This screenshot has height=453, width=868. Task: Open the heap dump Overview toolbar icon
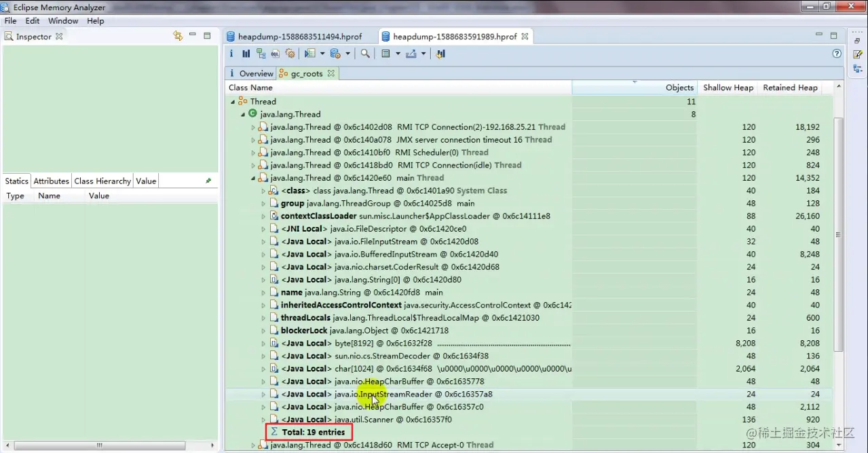click(x=231, y=54)
